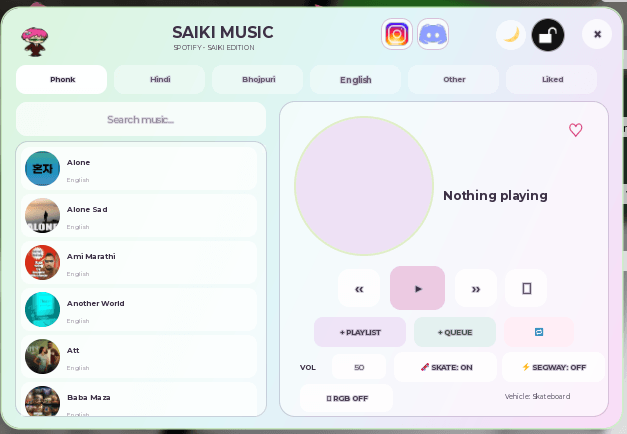Toggle dark mode with moon icon

(511, 35)
